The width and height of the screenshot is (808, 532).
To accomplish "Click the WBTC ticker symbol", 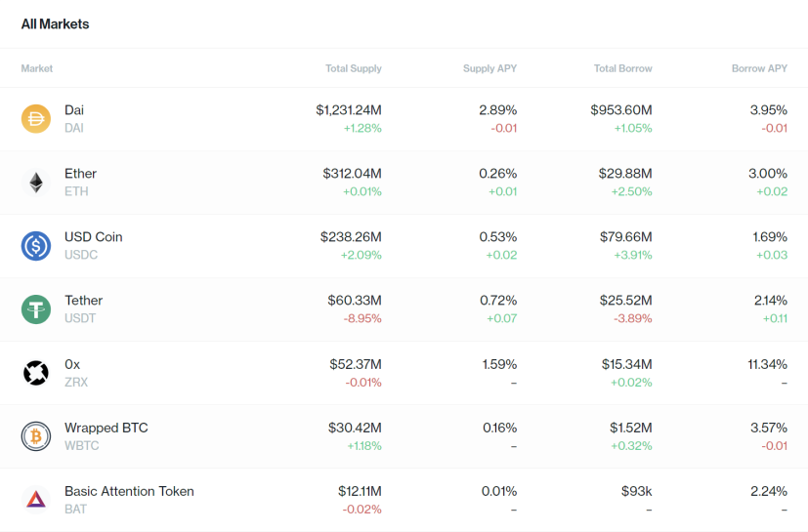I will 81,445.
